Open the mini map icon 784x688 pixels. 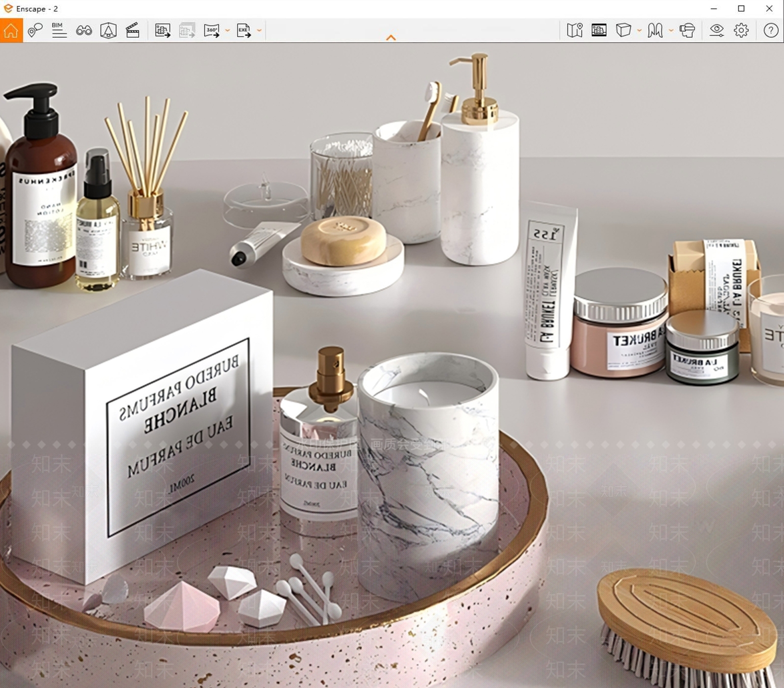(575, 30)
